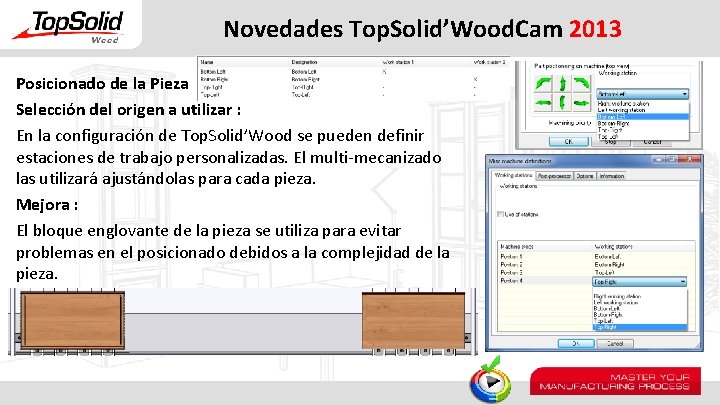Viewport: 720px width, 405px height.
Task: Choose Bottom Right in positioning dropdown list
Action: 643,123
